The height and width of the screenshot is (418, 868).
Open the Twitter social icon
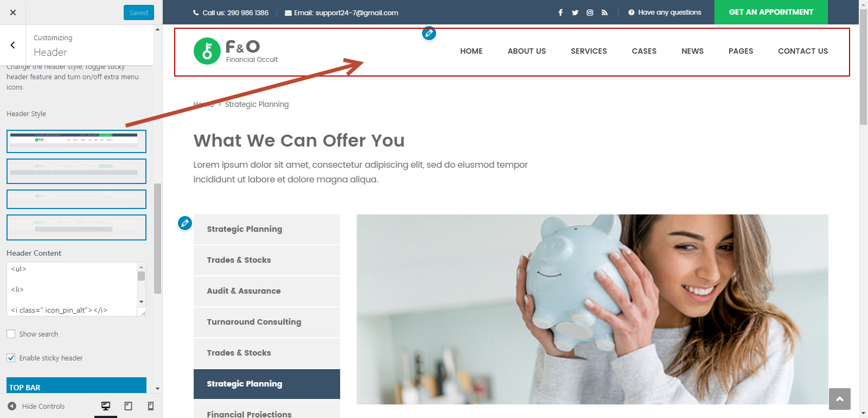[575, 12]
